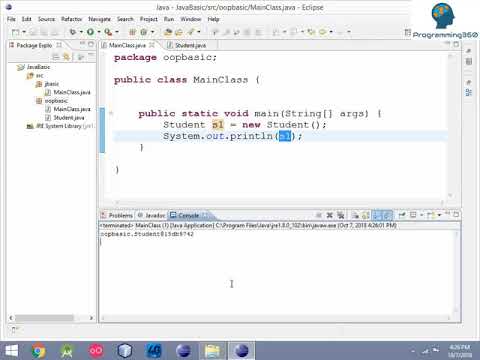Switch to the Student.java editor tab
This screenshot has width=480, height=360.
coord(190,45)
